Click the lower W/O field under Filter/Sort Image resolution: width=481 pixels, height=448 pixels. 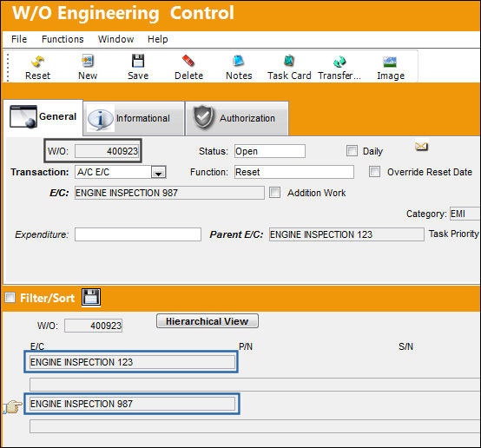coord(93,326)
